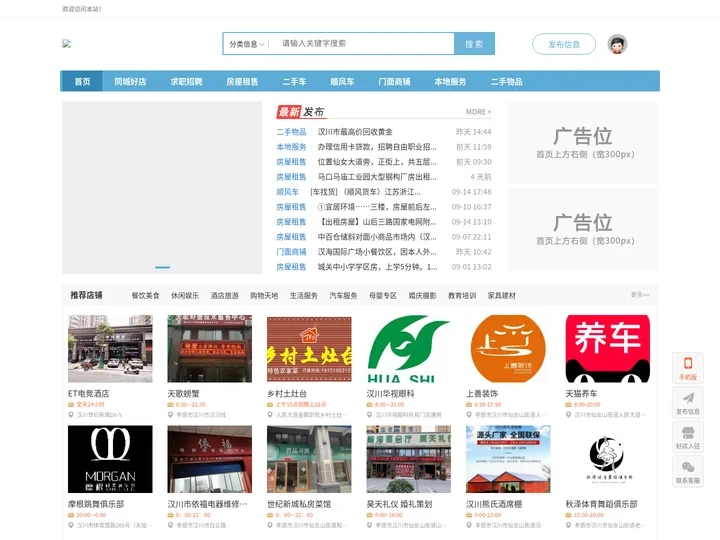This screenshot has width=720, height=540.
Task: Open the 本地服务 navigation item
Action: coord(450,81)
